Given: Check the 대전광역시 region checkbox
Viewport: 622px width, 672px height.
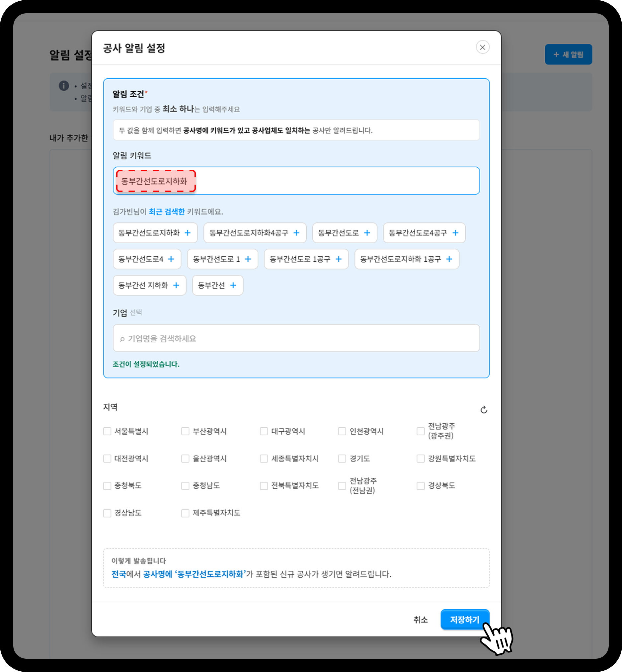Looking at the screenshot, I should (x=107, y=459).
